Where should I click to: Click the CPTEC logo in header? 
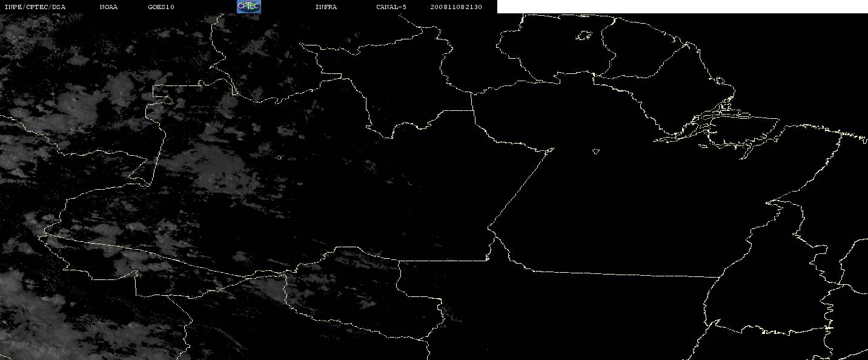tap(248, 7)
